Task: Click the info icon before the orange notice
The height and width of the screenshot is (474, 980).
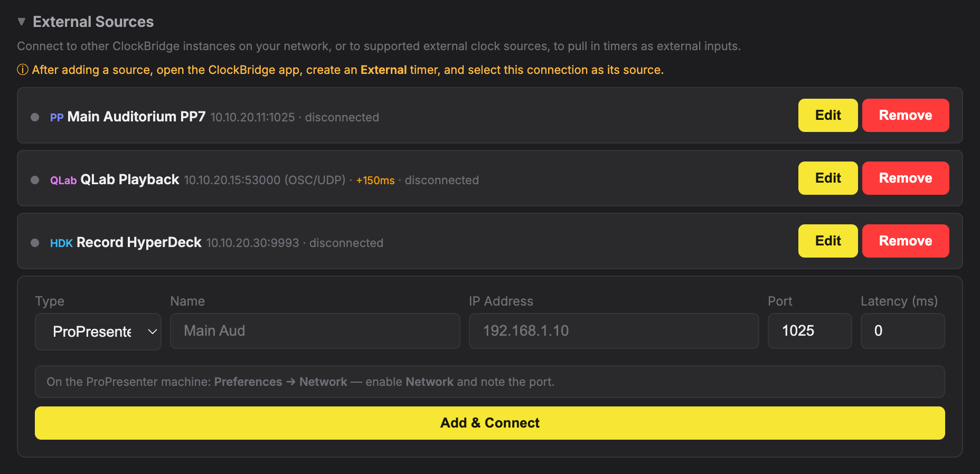Action: [x=23, y=70]
